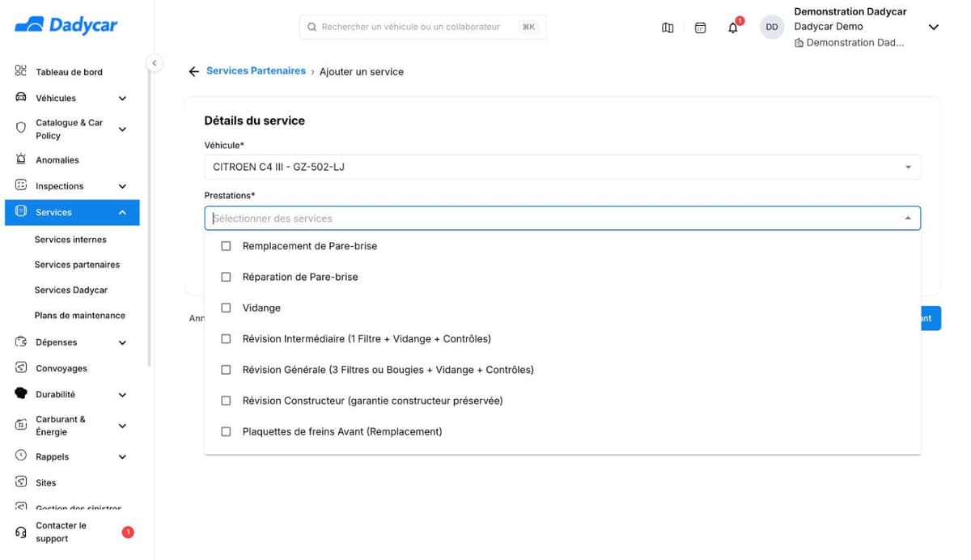Open Services Dadycar submenu item

(71, 290)
